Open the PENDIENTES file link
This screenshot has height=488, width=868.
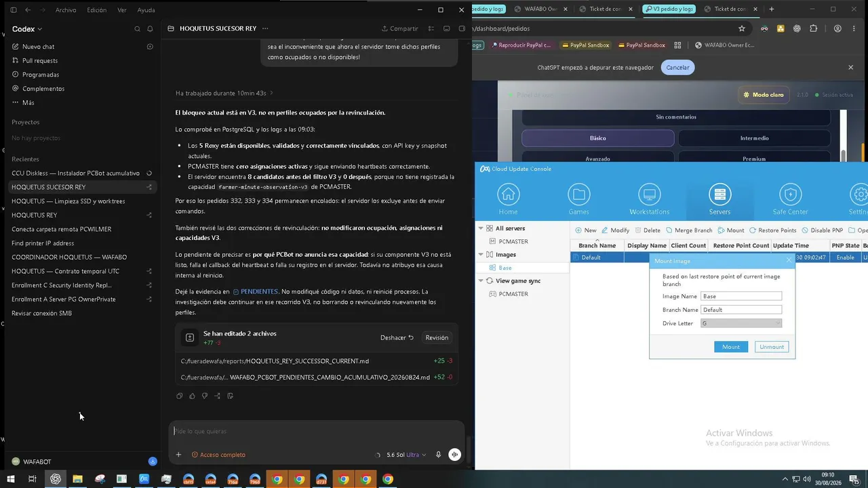tap(255, 291)
